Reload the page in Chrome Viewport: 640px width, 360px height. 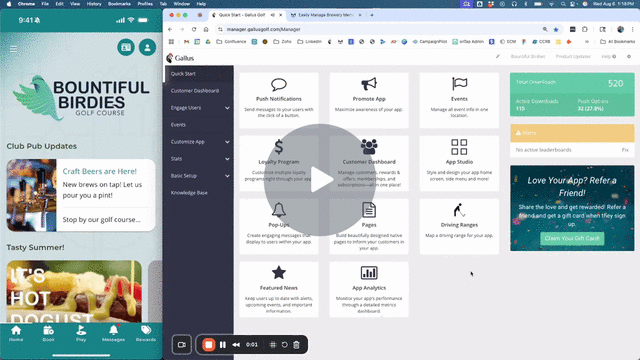(x=194, y=29)
